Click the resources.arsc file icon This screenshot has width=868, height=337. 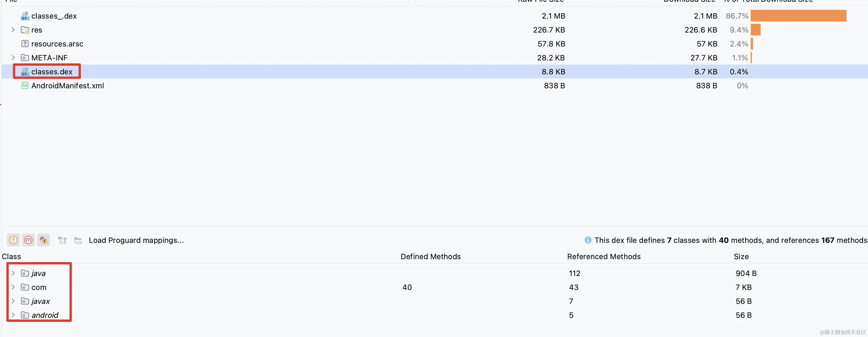tap(25, 44)
